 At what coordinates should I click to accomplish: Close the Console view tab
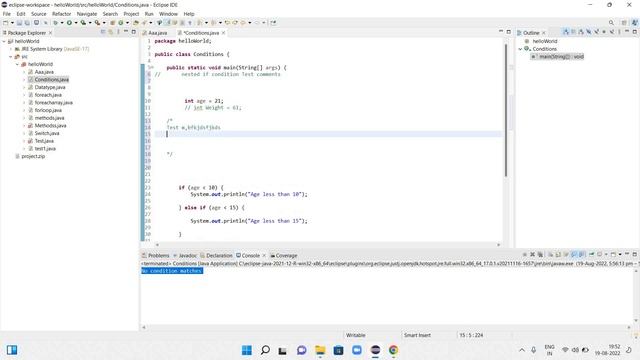pos(264,256)
